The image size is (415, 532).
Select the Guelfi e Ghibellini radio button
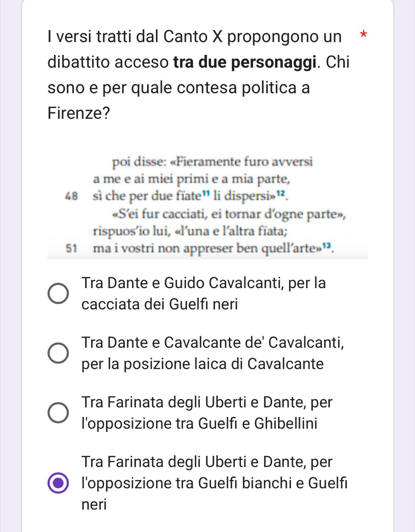pos(58,412)
